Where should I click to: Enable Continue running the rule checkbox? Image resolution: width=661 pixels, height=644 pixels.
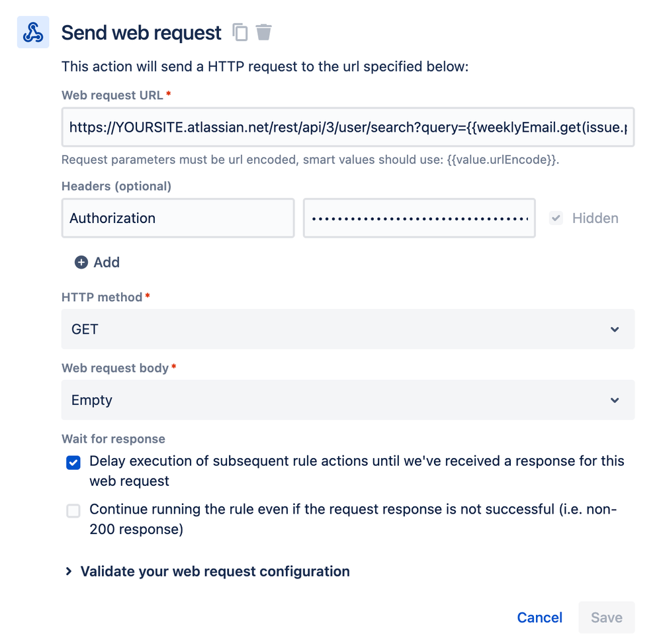(73, 511)
